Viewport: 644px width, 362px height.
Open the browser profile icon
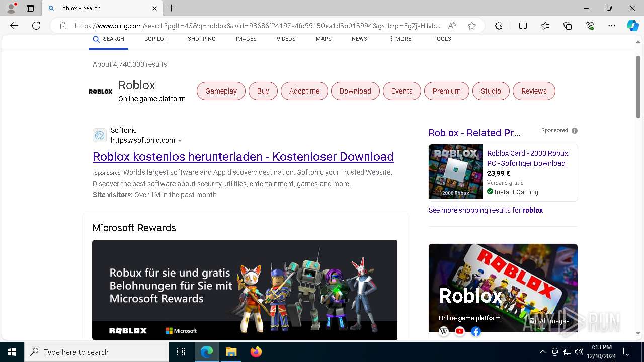tap(11, 8)
